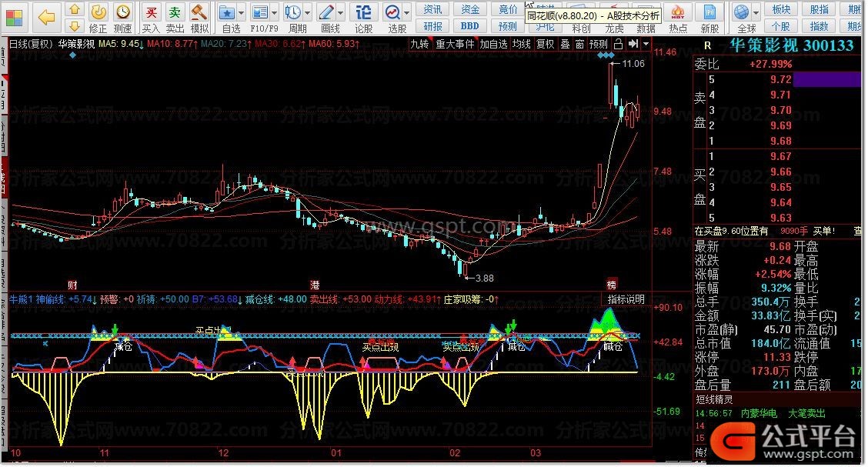The image size is (868, 467).
Task: Click the four-color home grid icon
Action: 14,18
